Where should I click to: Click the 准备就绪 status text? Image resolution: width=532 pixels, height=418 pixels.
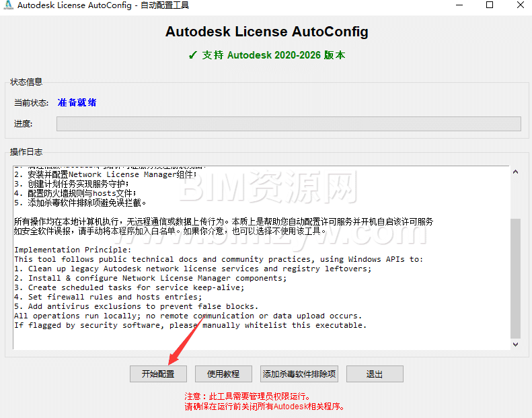[77, 103]
